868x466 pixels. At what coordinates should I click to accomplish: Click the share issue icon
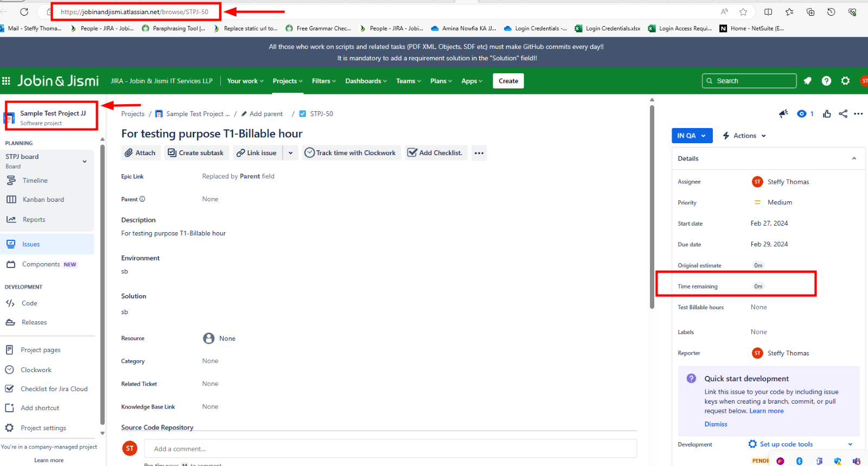pyautogui.click(x=843, y=114)
